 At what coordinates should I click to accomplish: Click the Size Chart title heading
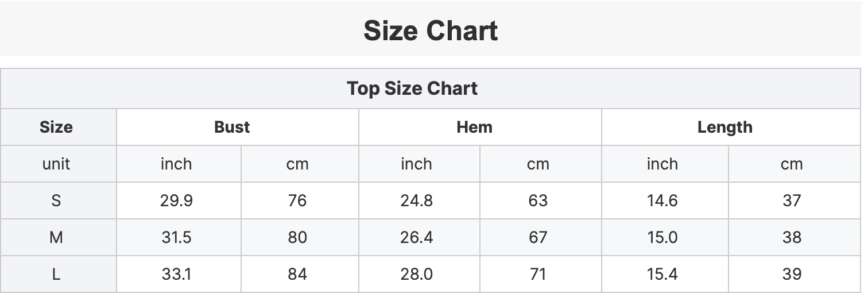pos(431,30)
